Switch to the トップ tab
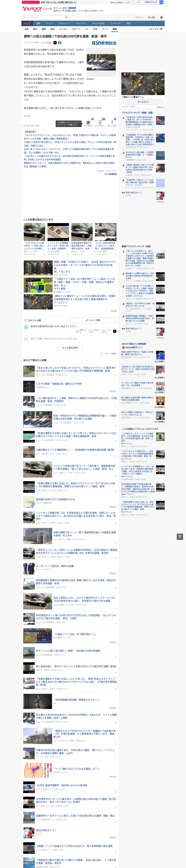The height and width of the screenshot is (868, 186). tap(27, 24)
